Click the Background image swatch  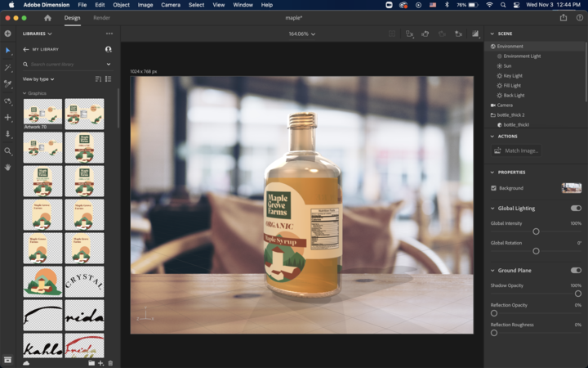tap(571, 188)
